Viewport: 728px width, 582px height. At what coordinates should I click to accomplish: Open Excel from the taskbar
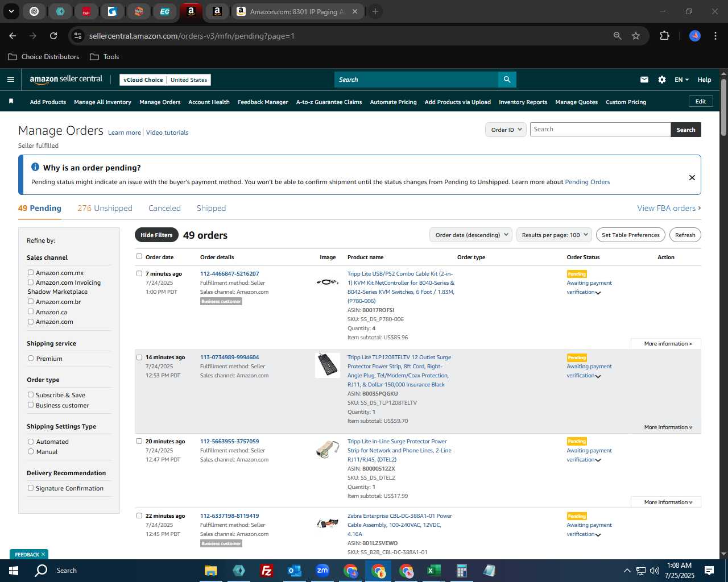[433, 571]
